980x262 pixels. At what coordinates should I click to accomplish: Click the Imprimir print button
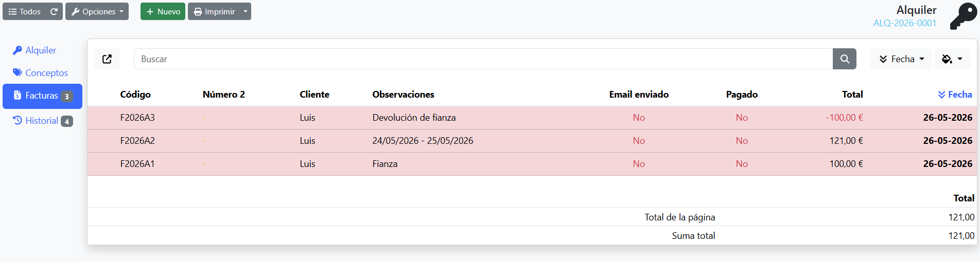pyautogui.click(x=214, y=11)
